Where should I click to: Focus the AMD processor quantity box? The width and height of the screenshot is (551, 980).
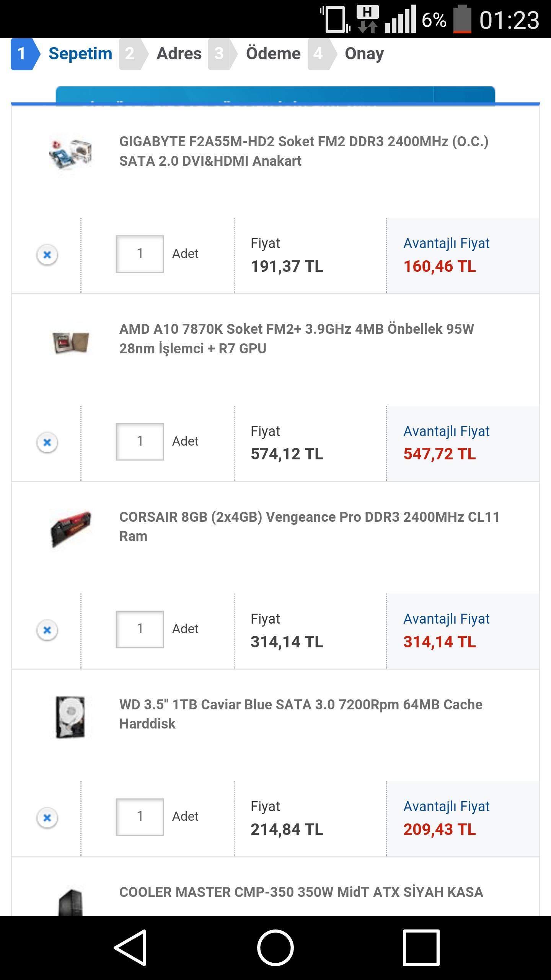(x=140, y=441)
